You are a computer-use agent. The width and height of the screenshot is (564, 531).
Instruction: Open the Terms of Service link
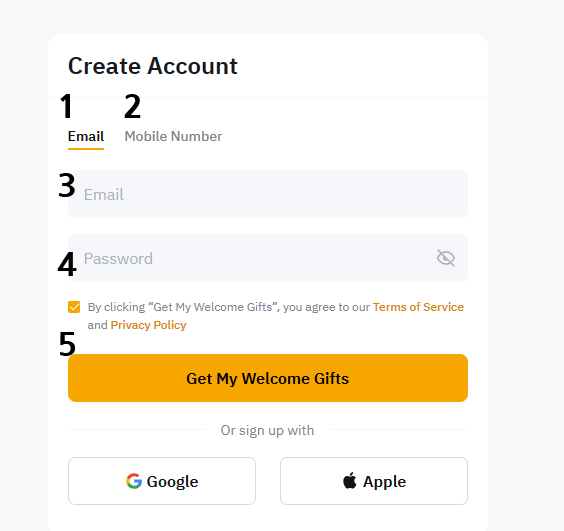point(418,307)
